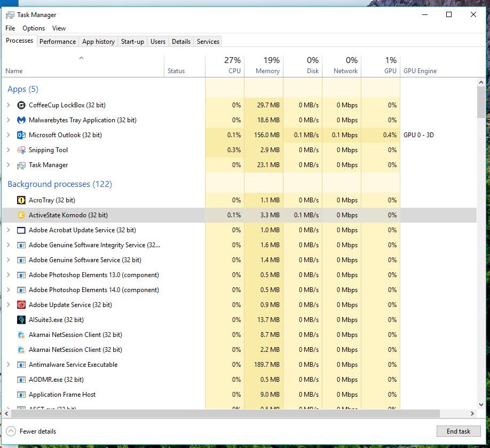The height and width of the screenshot is (448, 490).
Task: Click the Adobe Photoshop Elements 14.0 icon
Action: (x=21, y=290)
